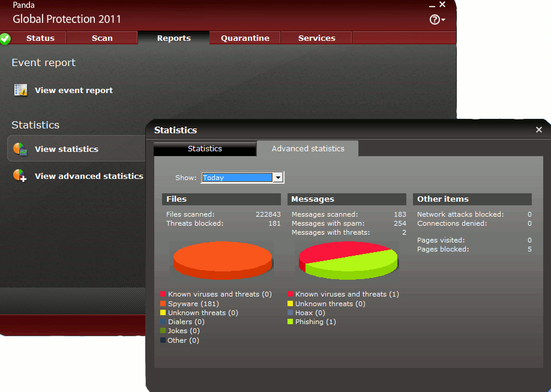The height and width of the screenshot is (392, 551).
Task: Click the Jokes (0) legend text
Action: (x=184, y=331)
